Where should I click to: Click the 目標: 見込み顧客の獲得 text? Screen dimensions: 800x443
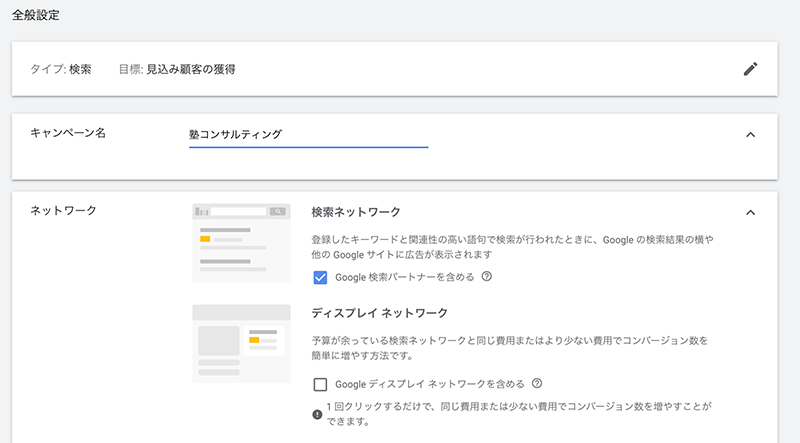tap(177, 69)
